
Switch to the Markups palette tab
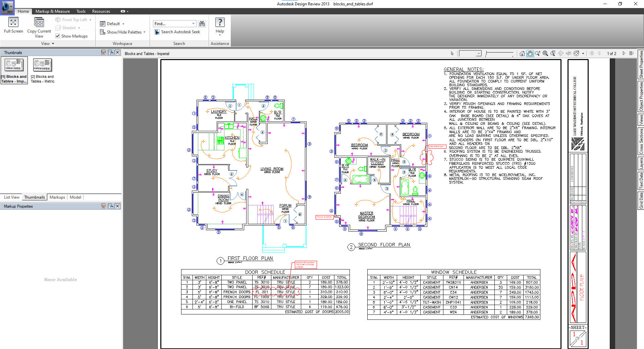(x=57, y=197)
